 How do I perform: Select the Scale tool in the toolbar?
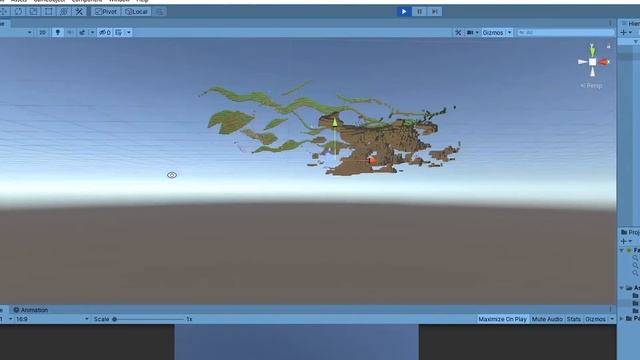pyautogui.click(x=33, y=11)
